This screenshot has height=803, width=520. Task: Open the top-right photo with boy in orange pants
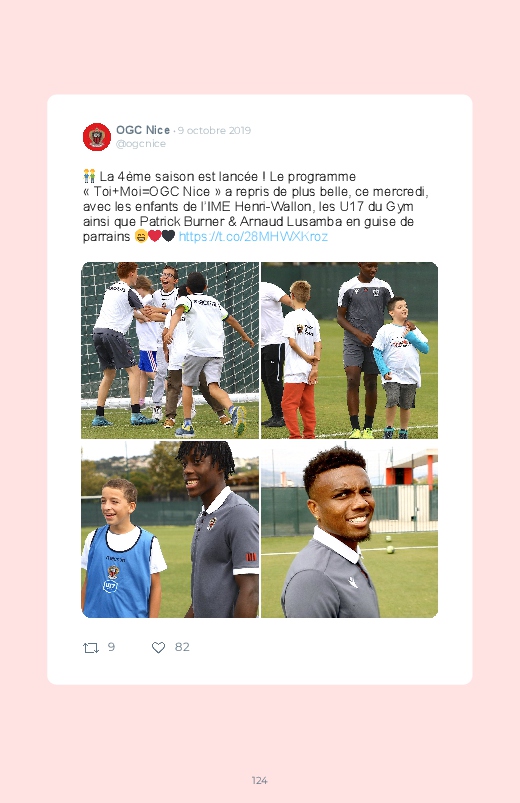coord(349,350)
